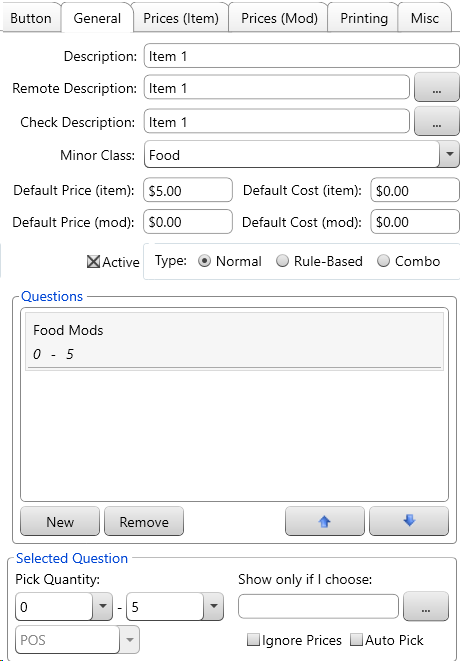Viewport: 472px width, 664px height.
Task: Enable the Auto Pick checkbox
Action: click(356, 639)
